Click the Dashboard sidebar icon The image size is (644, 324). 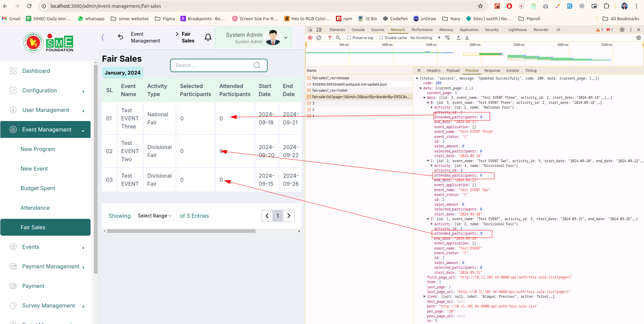(13, 71)
